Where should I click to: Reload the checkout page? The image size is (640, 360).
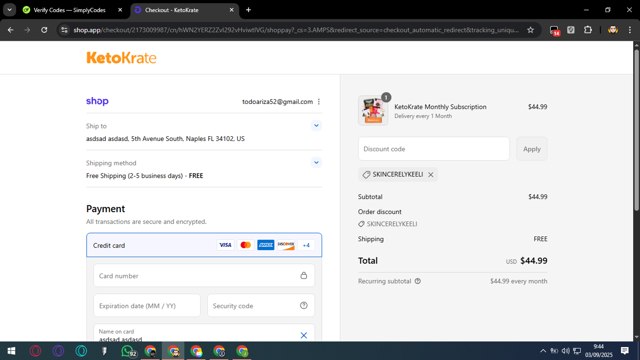(44, 30)
